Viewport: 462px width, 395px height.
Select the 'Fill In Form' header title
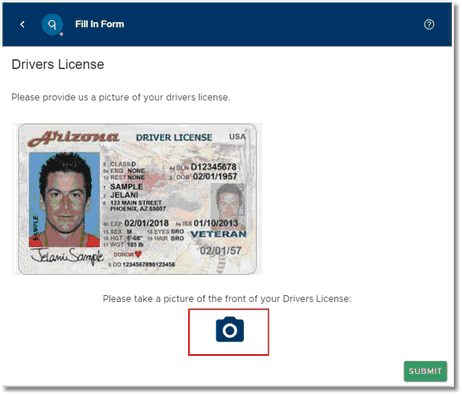click(x=99, y=24)
